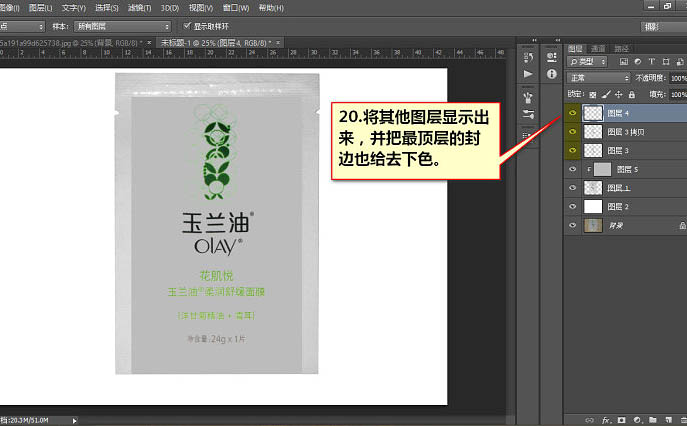Open the Brush Presets panel icon
The image size is (687, 426).
tap(528, 97)
